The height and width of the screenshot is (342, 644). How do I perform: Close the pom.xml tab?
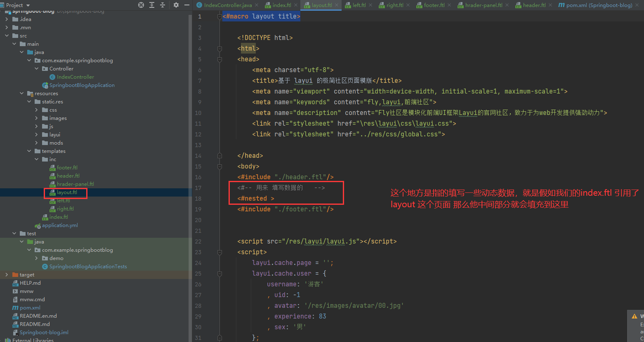(637, 5)
